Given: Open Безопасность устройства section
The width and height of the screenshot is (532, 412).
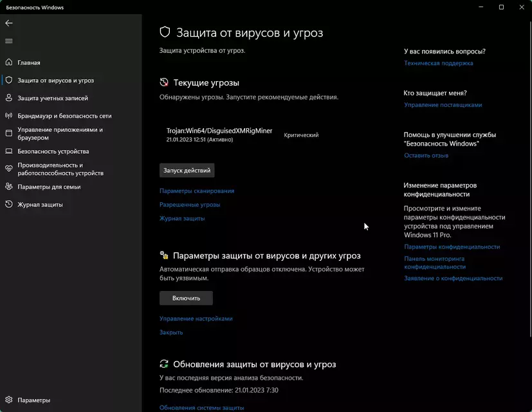Looking at the screenshot, I should click(x=53, y=151).
